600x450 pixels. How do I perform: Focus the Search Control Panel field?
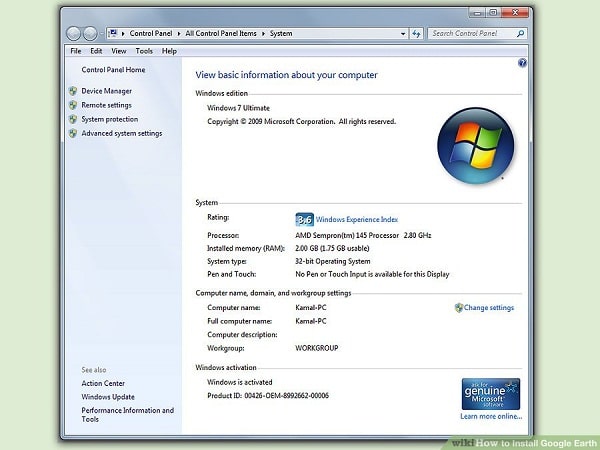pos(472,34)
